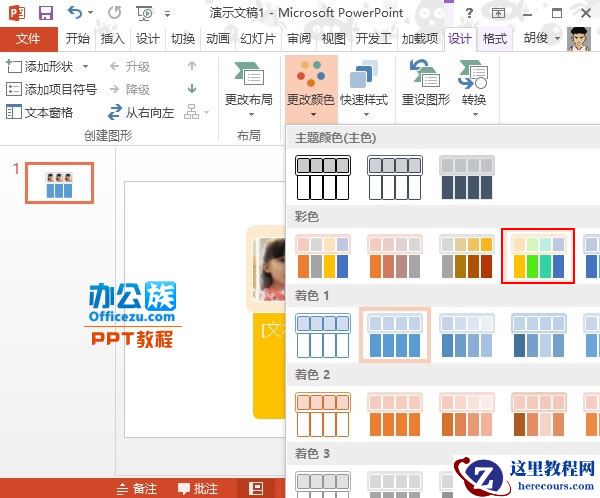Image resolution: width=600 pixels, height=498 pixels.
Task: Move selection up arrow icon
Action: tap(192, 66)
